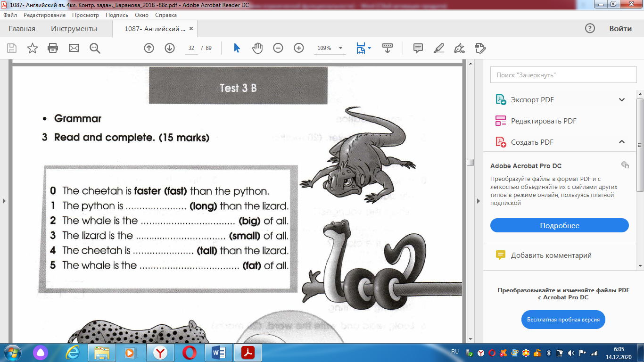Collapse the Create PDF section chevron
The width and height of the screenshot is (644, 362).
(x=622, y=142)
